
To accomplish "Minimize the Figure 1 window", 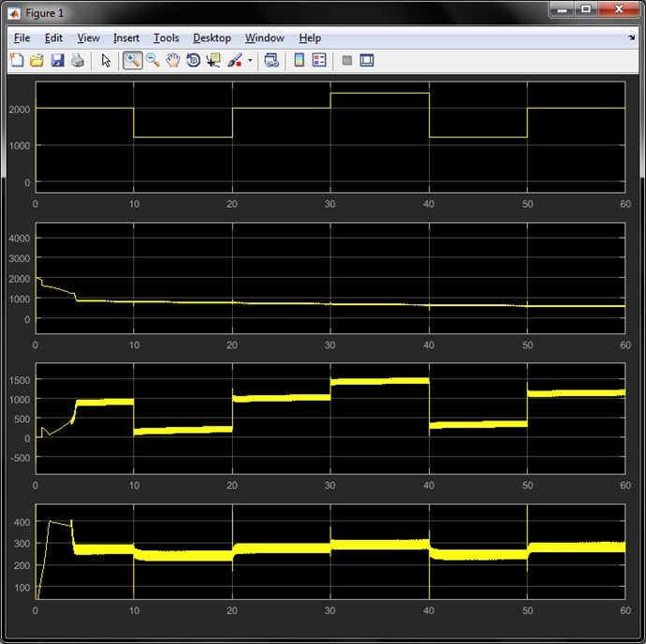I will coord(562,9).
